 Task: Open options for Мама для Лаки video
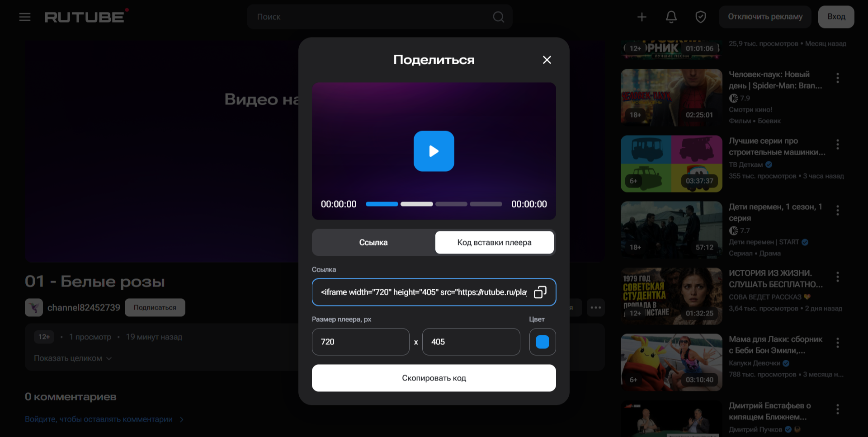pyautogui.click(x=838, y=343)
